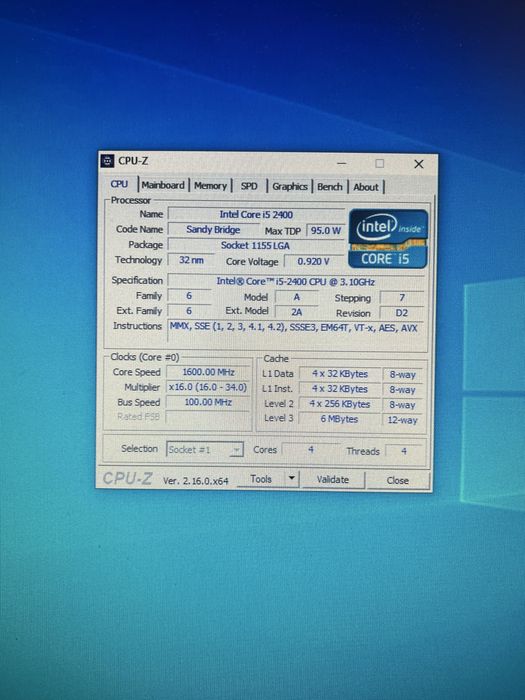The image size is (525, 700).
Task: Click the processor name 'Intel Core i5 2400'
Action: point(256,214)
